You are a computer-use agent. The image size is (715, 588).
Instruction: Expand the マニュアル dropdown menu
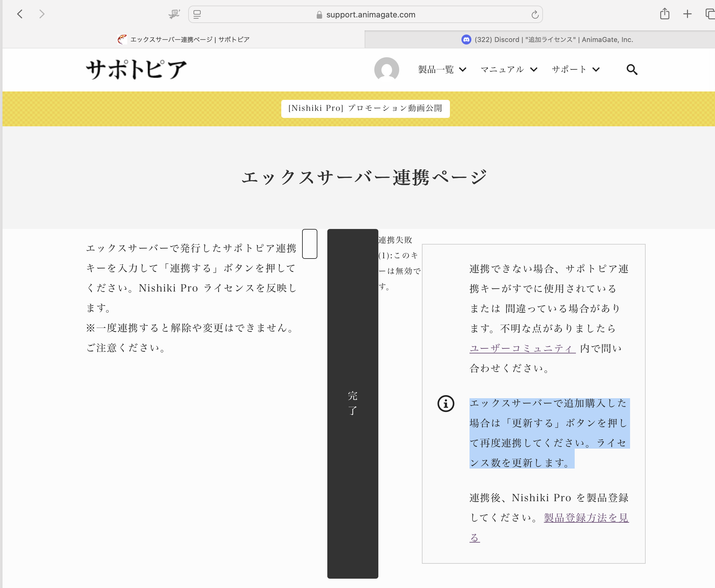(509, 70)
